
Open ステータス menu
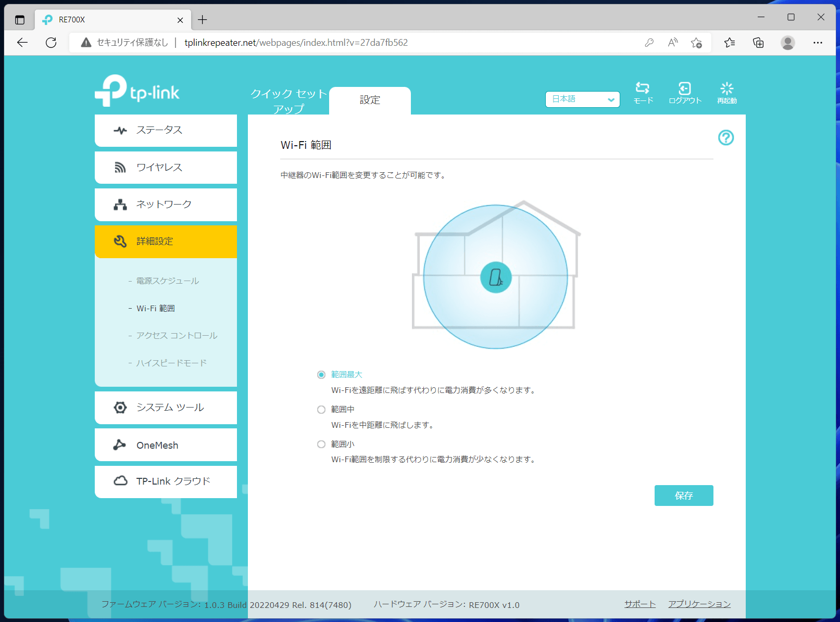(x=166, y=130)
